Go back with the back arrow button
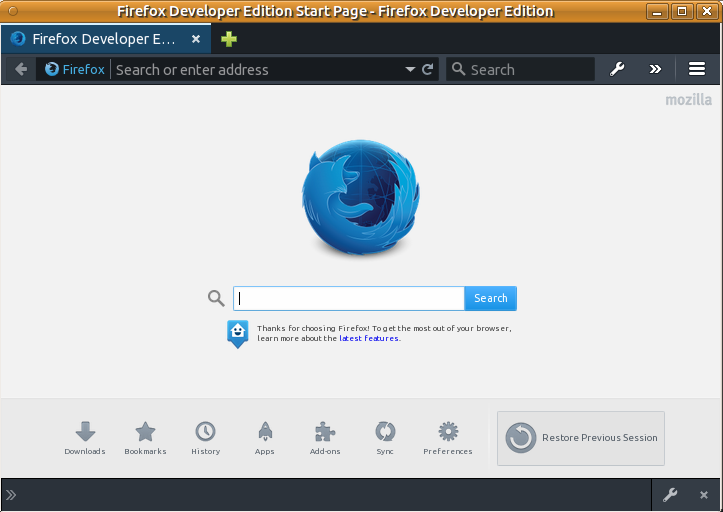Viewport: 723px width, 512px height. [21, 69]
